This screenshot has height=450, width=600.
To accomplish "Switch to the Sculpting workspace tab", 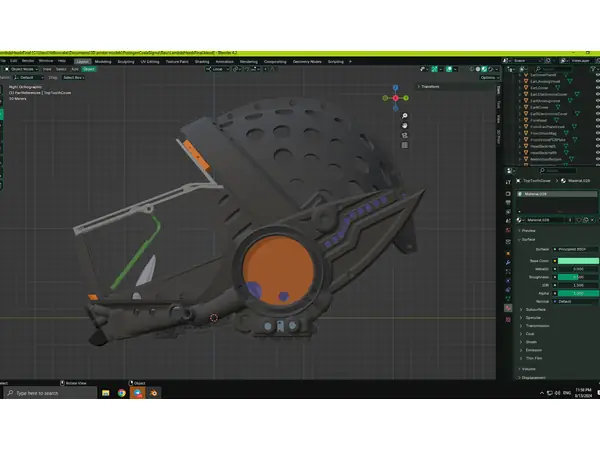I will coord(126,62).
